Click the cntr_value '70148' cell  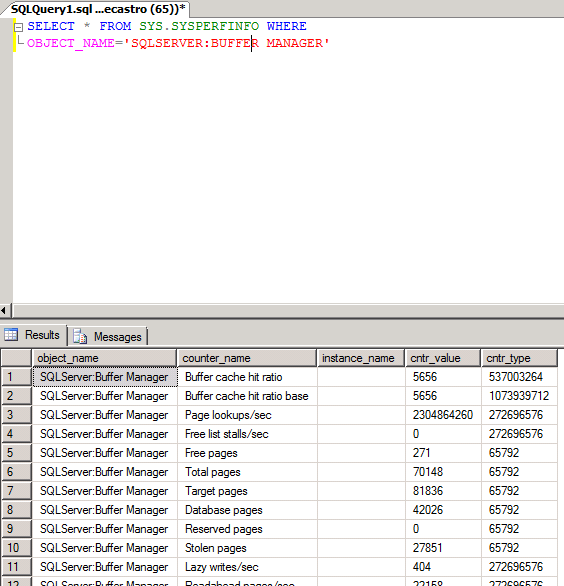pos(443,472)
